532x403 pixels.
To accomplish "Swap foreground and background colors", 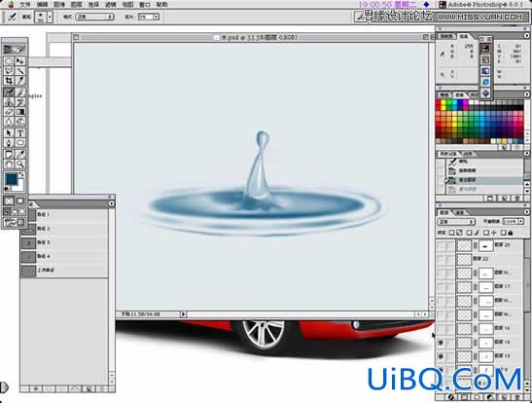I will click(22, 174).
